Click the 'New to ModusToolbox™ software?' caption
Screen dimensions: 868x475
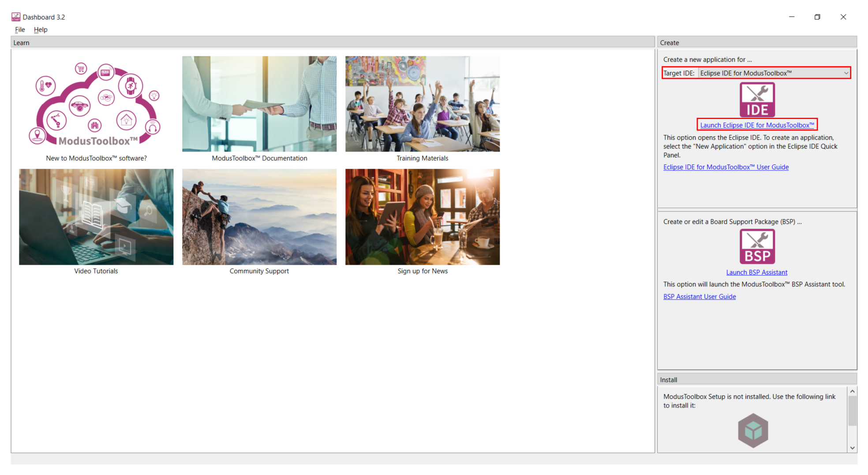[96, 158]
